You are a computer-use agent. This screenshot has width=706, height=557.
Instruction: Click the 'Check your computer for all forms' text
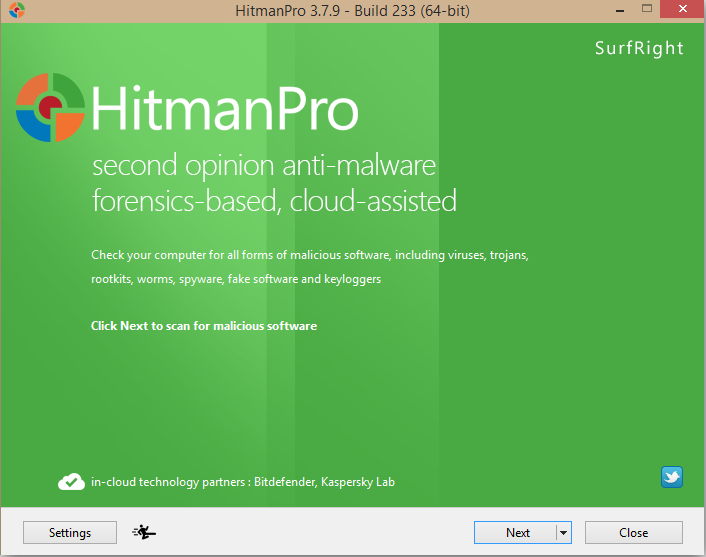point(310,255)
